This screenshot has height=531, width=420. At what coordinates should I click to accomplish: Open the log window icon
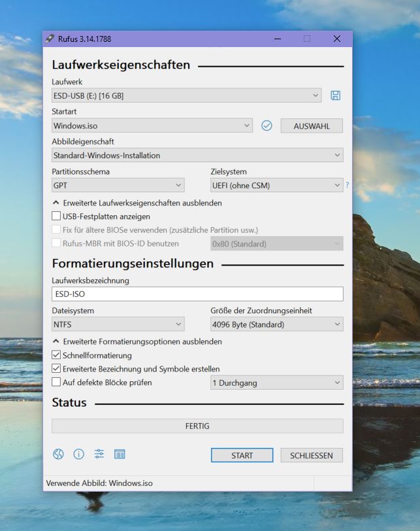click(x=120, y=454)
